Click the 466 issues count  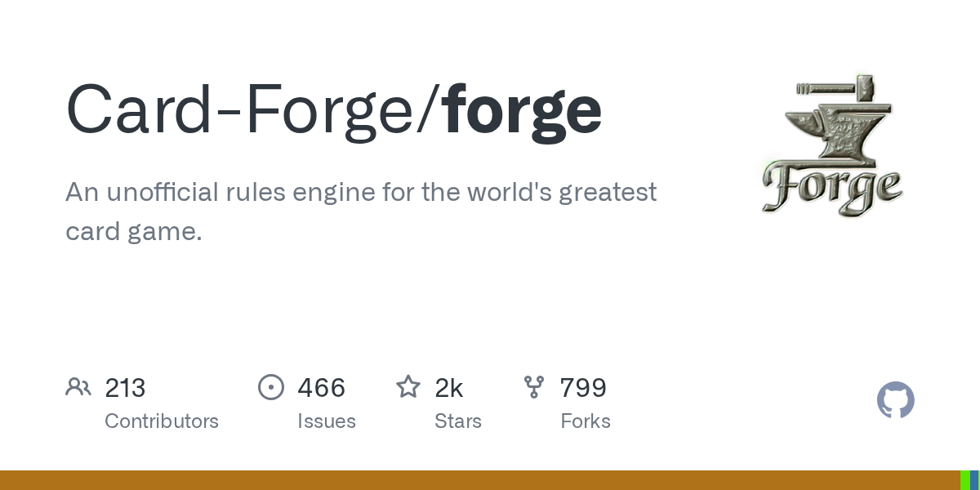pyautogui.click(x=322, y=388)
